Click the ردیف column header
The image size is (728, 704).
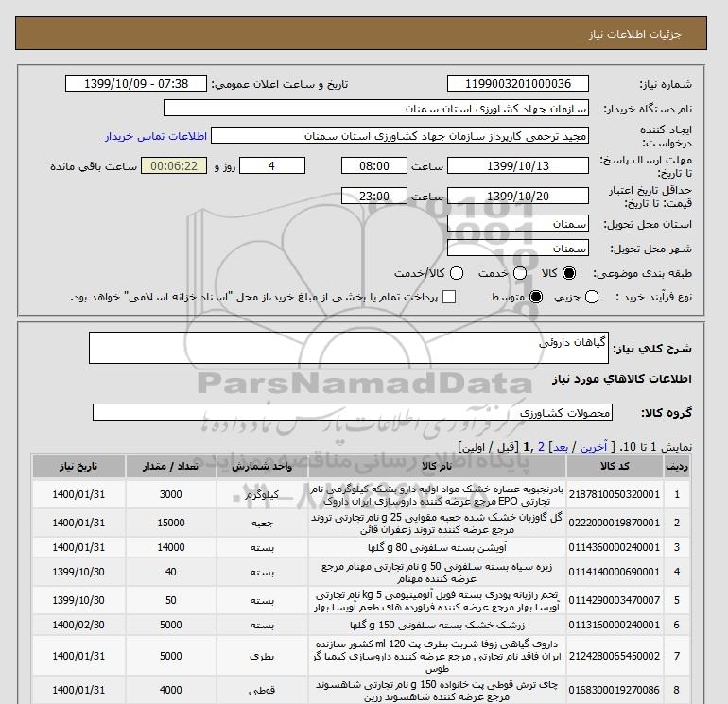(x=676, y=467)
